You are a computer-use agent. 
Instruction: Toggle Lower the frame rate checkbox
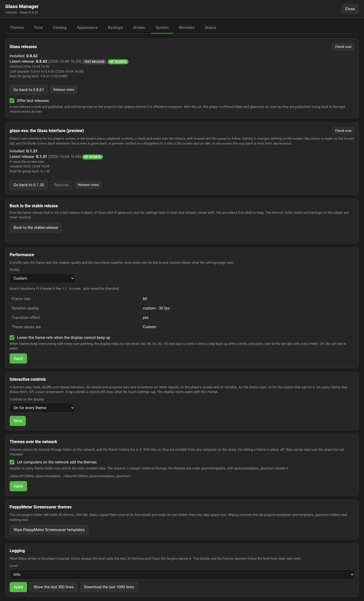12,338
